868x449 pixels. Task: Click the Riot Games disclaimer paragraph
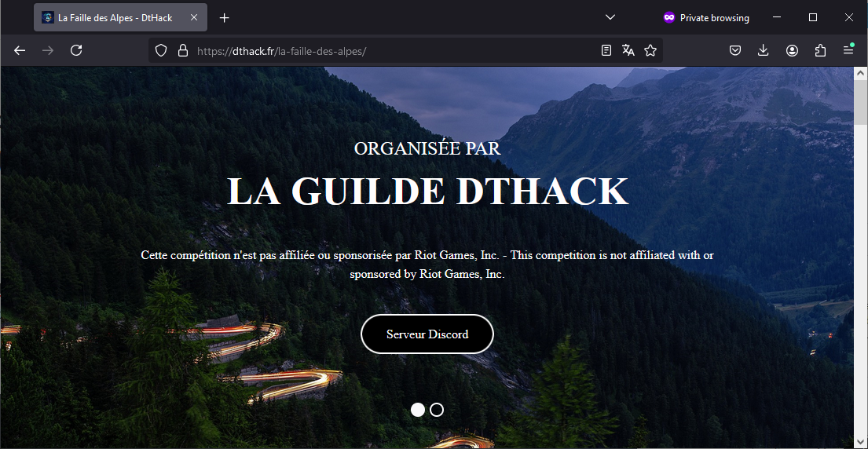click(427, 265)
